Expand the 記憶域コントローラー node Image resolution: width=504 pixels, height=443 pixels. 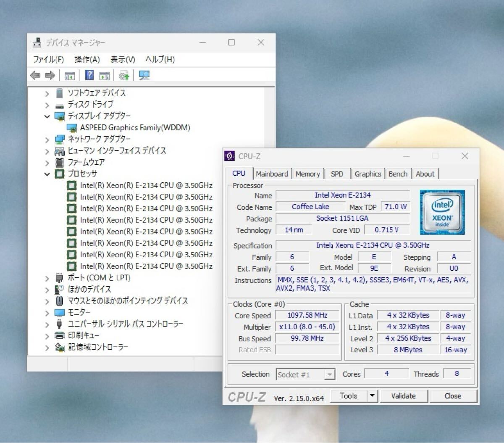pyautogui.click(x=47, y=348)
